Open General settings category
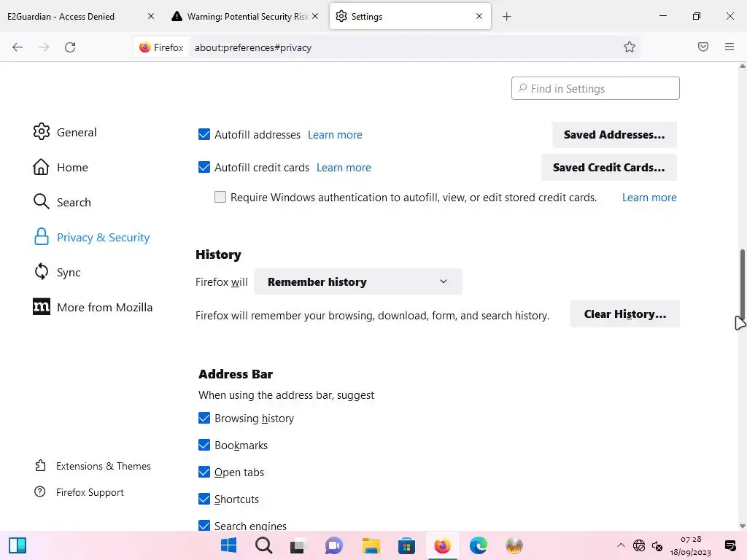 65,132
